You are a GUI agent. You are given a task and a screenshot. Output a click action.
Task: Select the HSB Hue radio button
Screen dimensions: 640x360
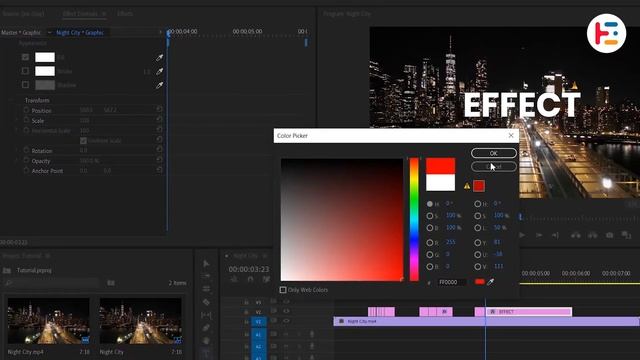click(430, 204)
